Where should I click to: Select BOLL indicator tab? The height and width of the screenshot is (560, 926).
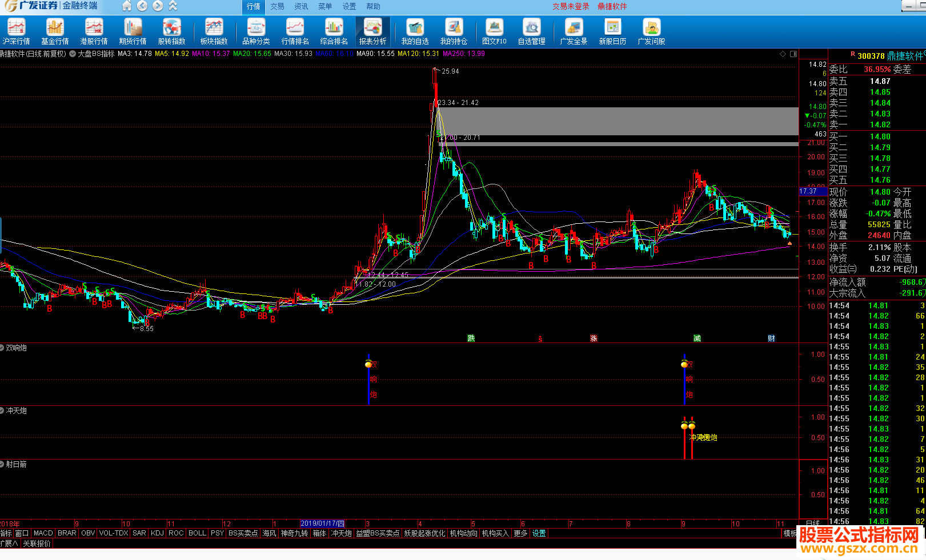pyautogui.click(x=197, y=533)
